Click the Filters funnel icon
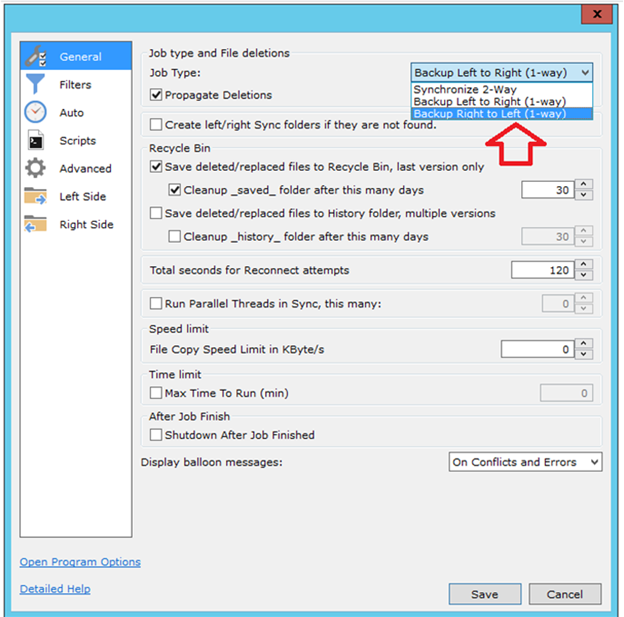The image size is (624, 617). 35,84
